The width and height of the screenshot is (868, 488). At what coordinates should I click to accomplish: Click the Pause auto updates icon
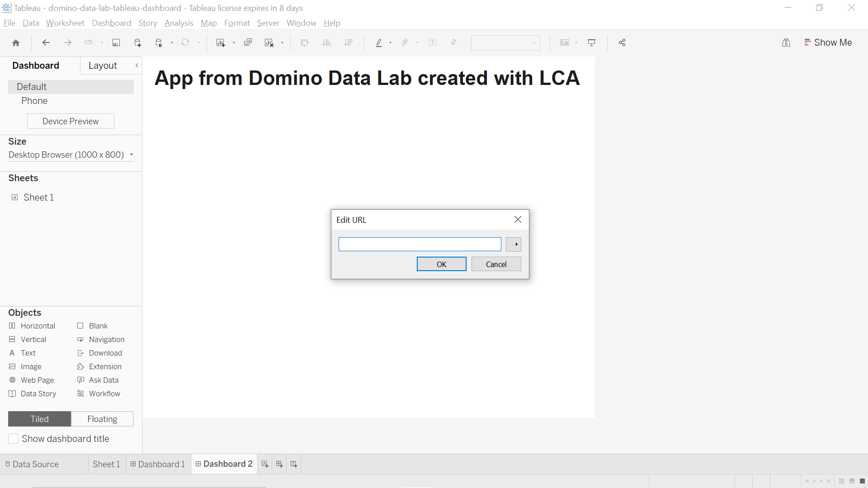[159, 42]
